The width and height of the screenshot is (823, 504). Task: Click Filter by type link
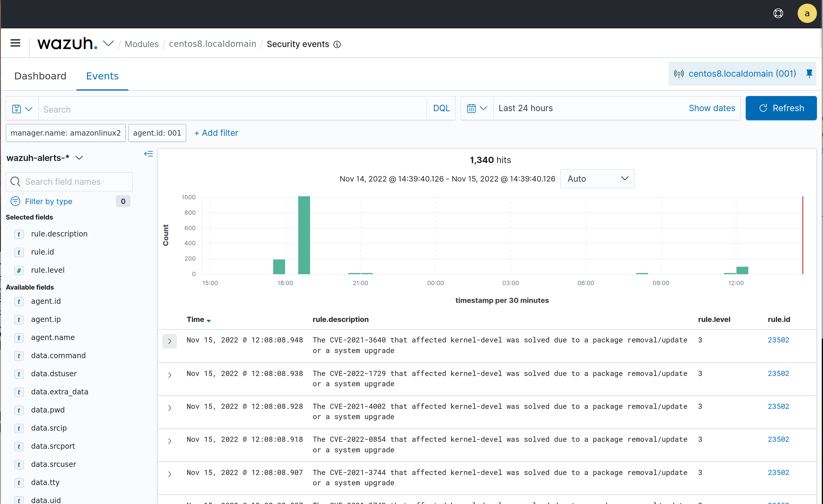pos(48,201)
